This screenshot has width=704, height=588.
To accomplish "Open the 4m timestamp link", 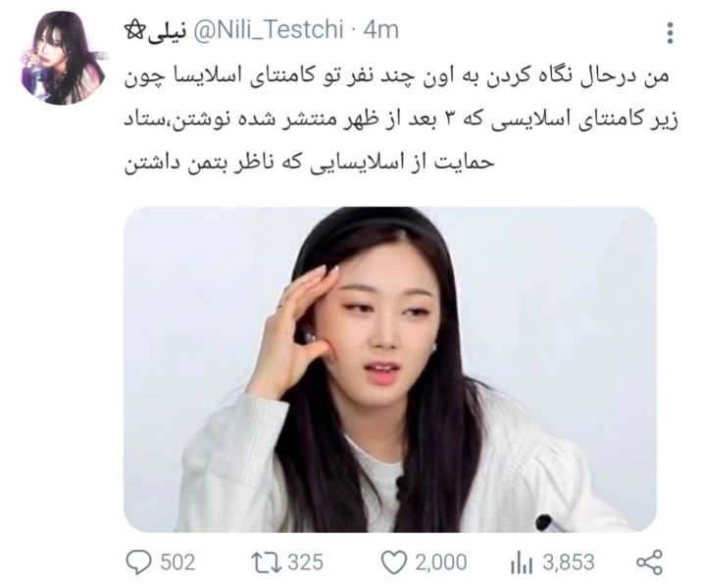I will [x=380, y=30].
